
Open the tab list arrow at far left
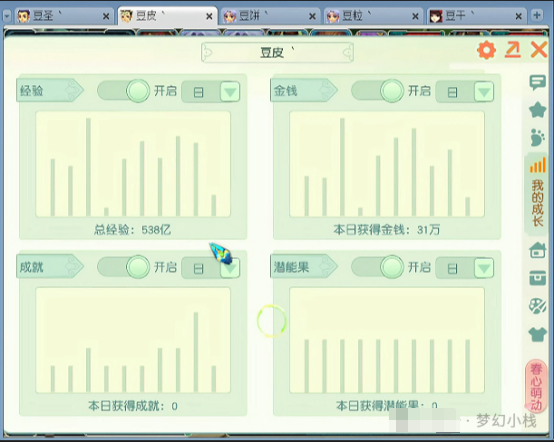pos(7,16)
